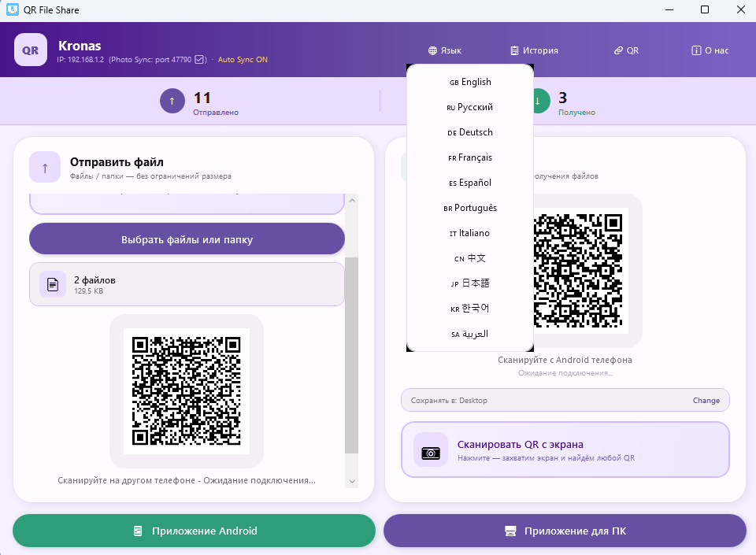The width and height of the screenshot is (756, 555).
Task: Click Сканировать QR с экрана button
Action: tap(565, 450)
